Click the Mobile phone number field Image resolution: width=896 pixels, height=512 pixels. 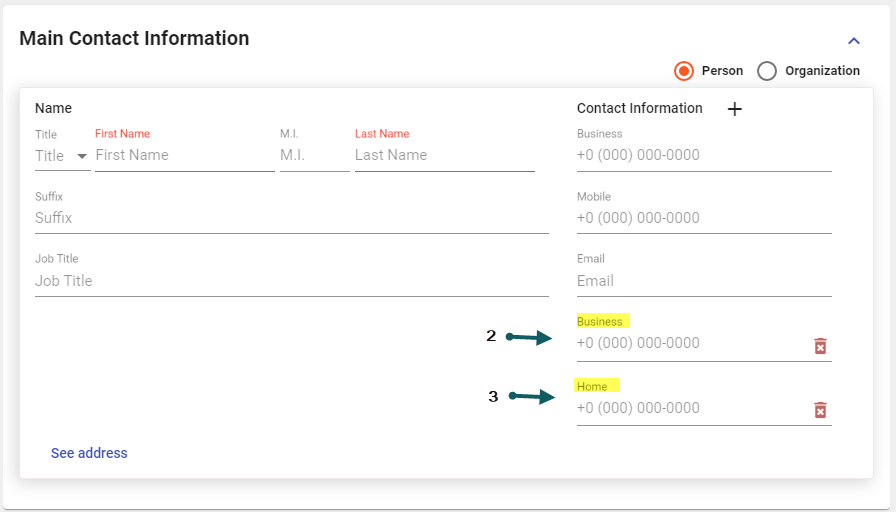coord(703,218)
